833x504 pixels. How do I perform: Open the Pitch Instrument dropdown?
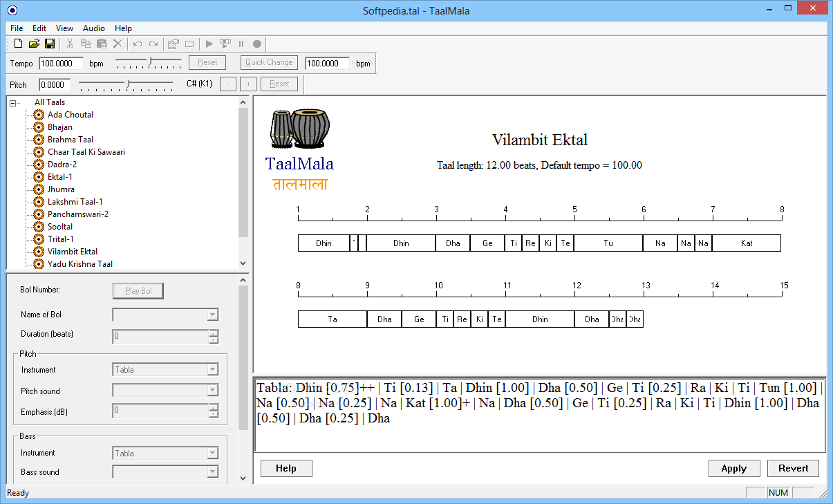212,370
